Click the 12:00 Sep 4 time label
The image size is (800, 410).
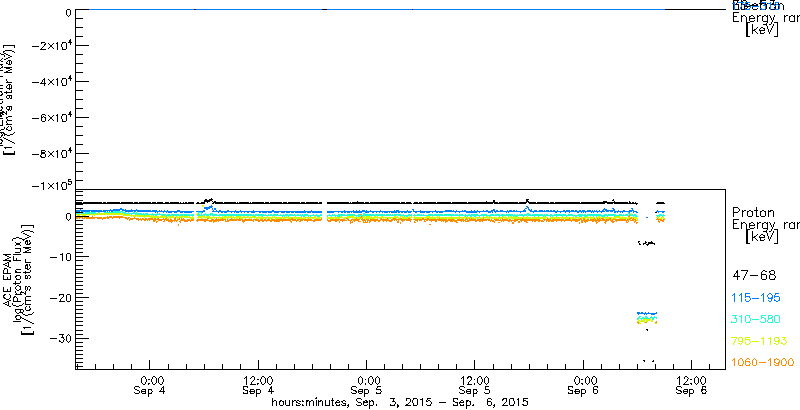click(x=259, y=386)
